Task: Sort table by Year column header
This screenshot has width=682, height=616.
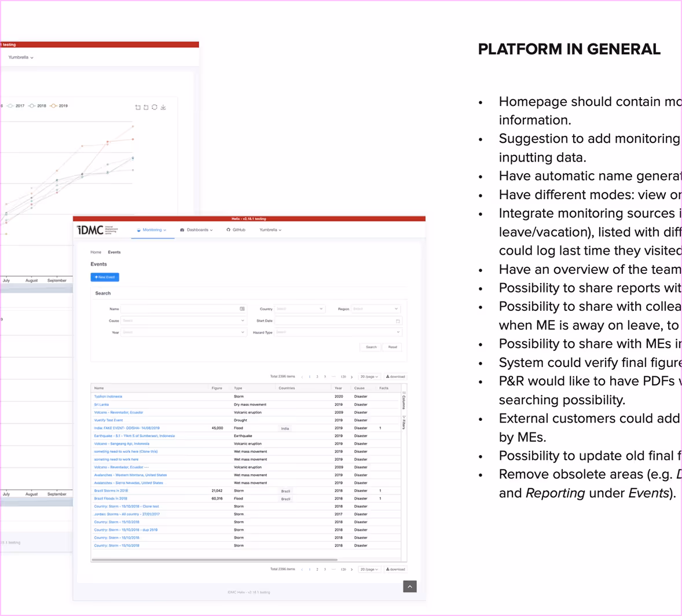Action: pyautogui.click(x=338, y=388)
